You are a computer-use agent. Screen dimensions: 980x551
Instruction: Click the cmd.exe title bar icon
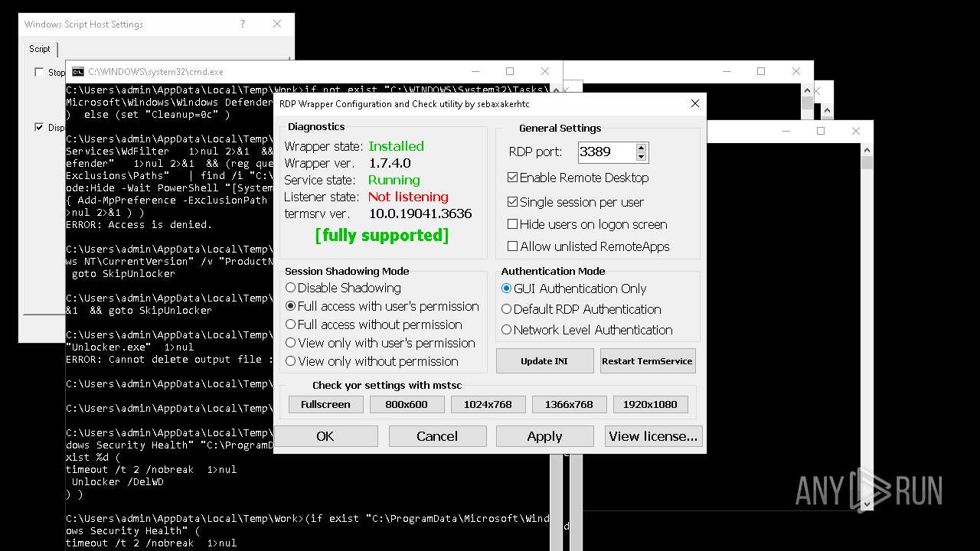[x=78, y=71]
